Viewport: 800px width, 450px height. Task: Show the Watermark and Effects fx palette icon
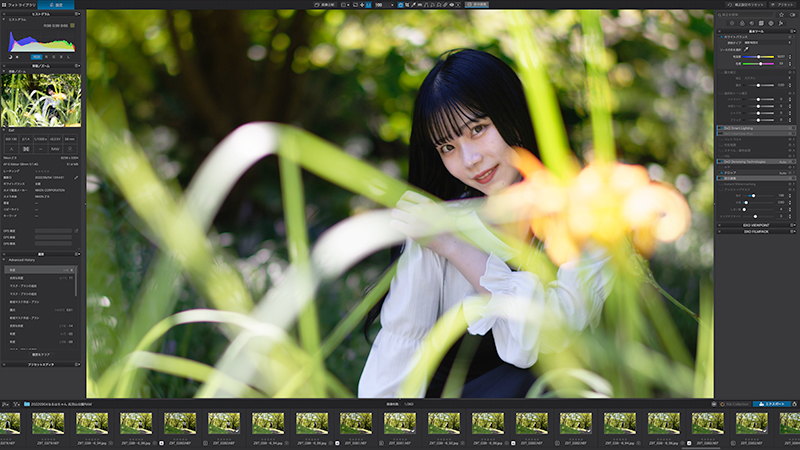point(781,23)
